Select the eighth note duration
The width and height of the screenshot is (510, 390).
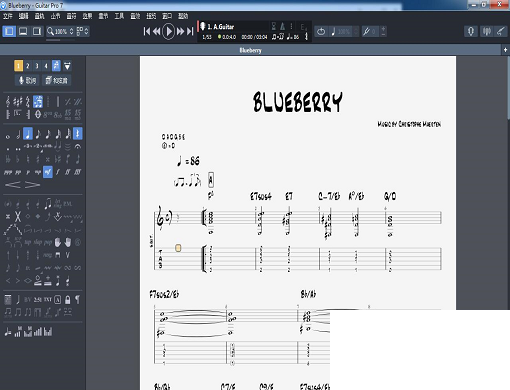[38, 134]
